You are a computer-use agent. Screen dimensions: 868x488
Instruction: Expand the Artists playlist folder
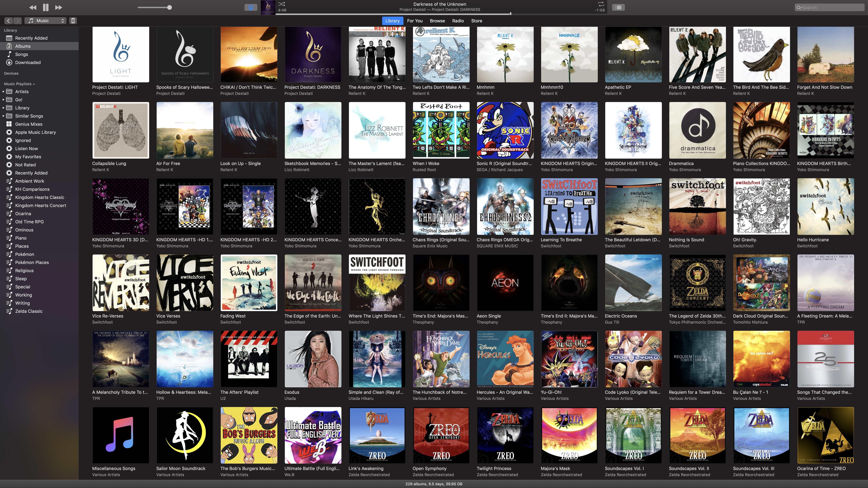[x=3, y=92]
